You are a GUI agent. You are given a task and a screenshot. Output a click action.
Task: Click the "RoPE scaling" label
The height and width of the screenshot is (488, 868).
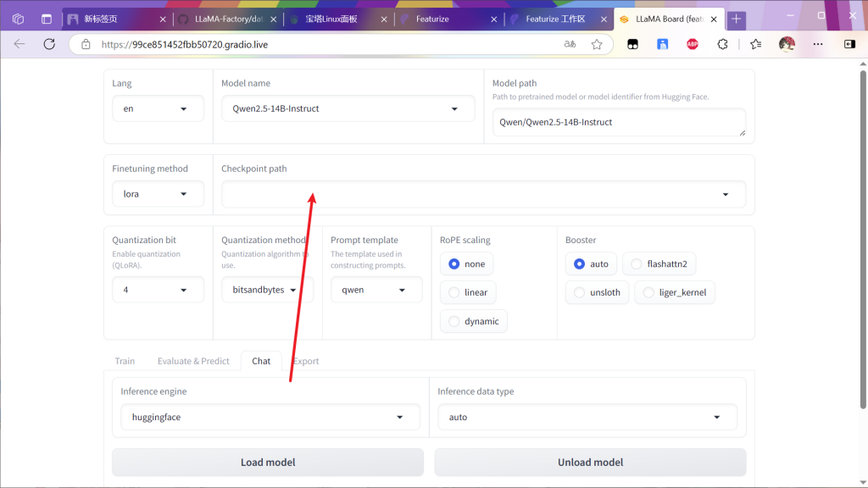(x=465, y=240)
